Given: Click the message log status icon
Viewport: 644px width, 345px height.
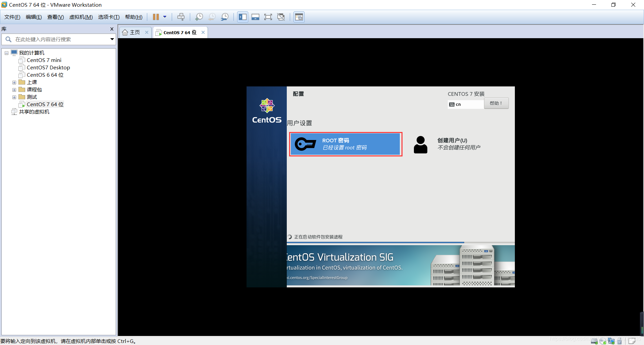Looking at the screenshot, I should click(632, 341).
